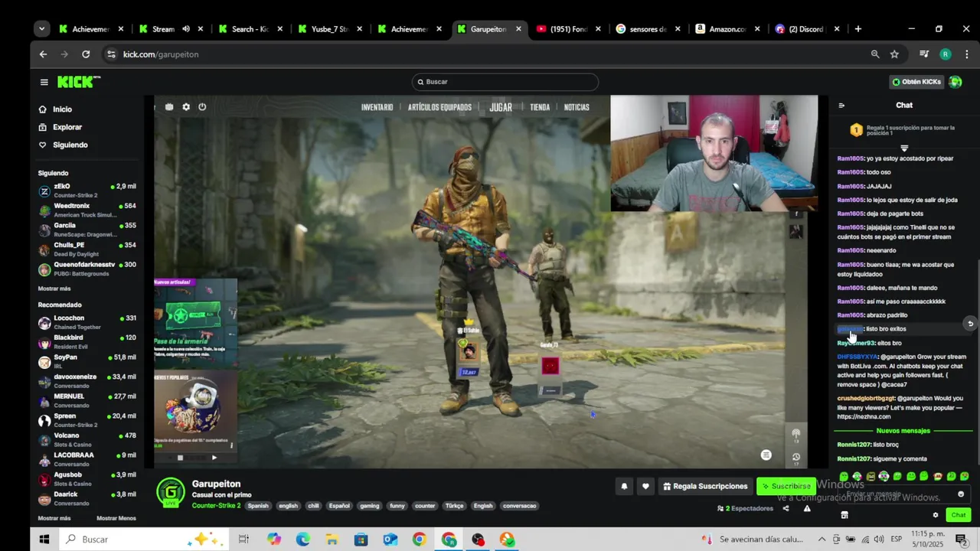Click the KICK logo
This screenshot has height=551, width=980.
tap(79, 82)
